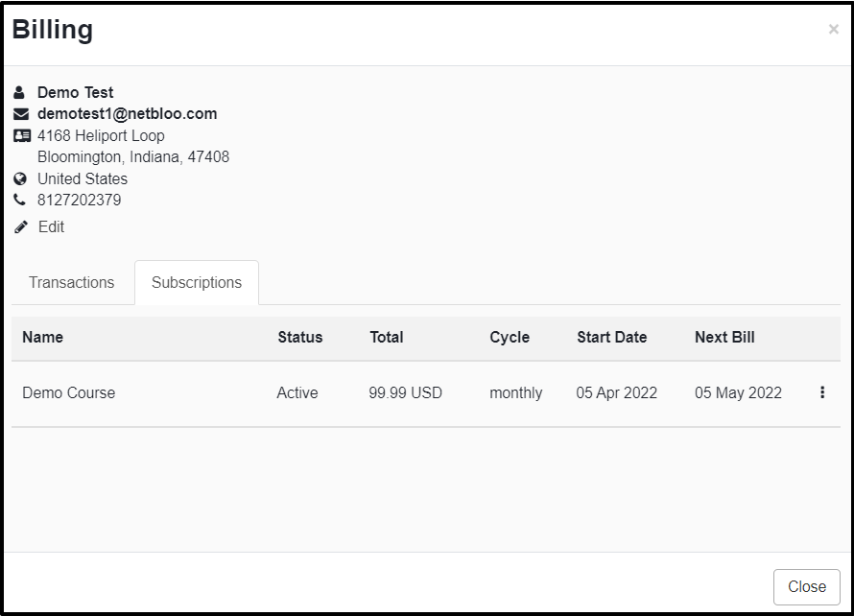Select the Subscriptions tab
Image resolution: width=854 pixels, height=616 pixels.
(197, 283)
